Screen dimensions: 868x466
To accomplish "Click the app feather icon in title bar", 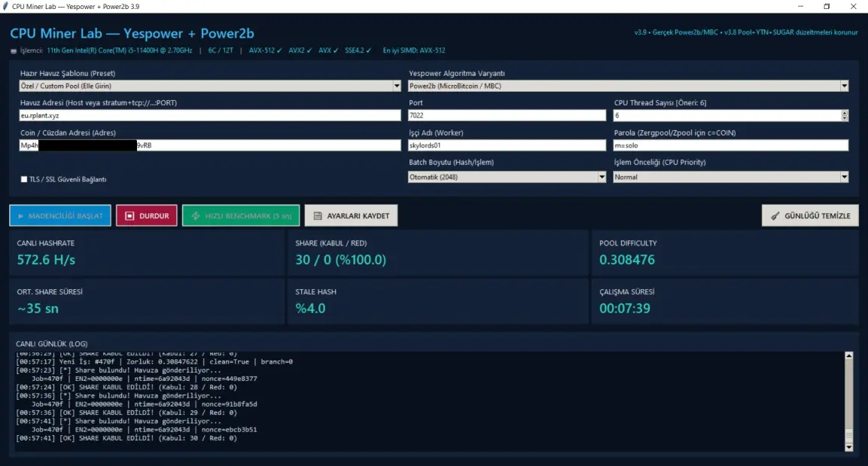I will pos(5,6).
